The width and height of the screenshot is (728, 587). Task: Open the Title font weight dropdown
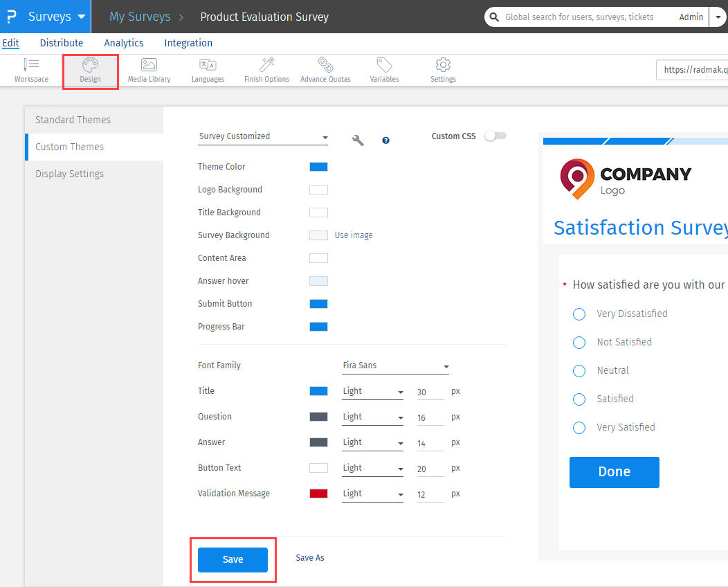[372, 392]
